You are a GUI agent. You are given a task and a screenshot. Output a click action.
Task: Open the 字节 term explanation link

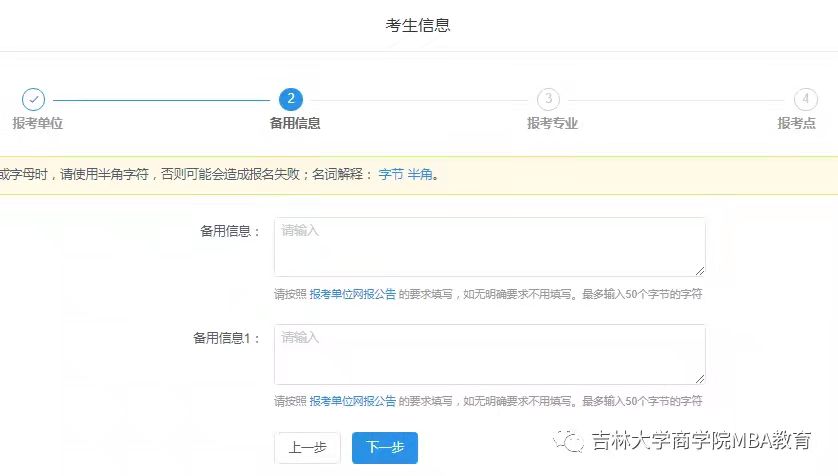390,175
